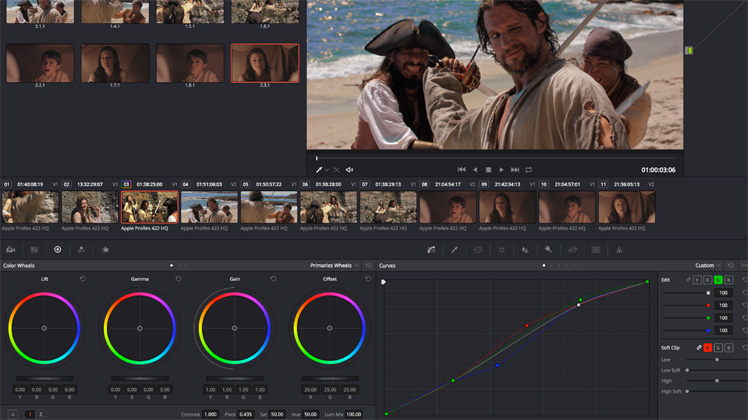The image size is (748, 420).
Task: Expand the Curves panel options menu
Action: [x=743, y=266]
